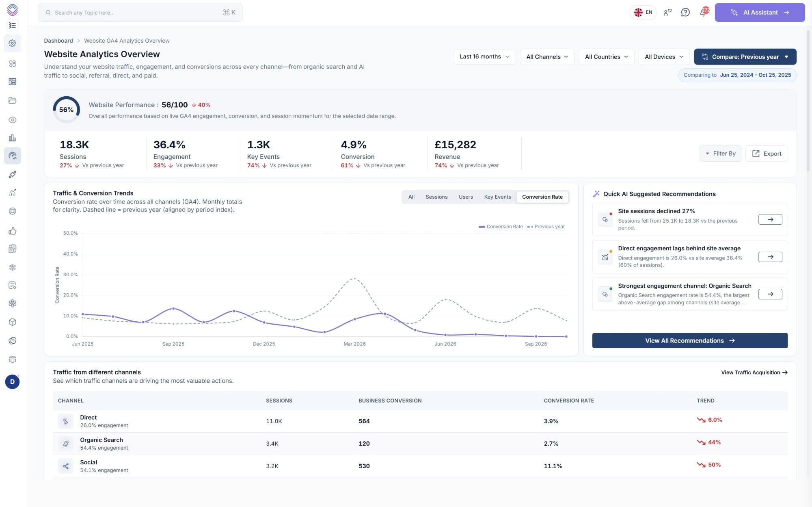Open the growth trend chart icon in the sidebar

coord(13,193)
